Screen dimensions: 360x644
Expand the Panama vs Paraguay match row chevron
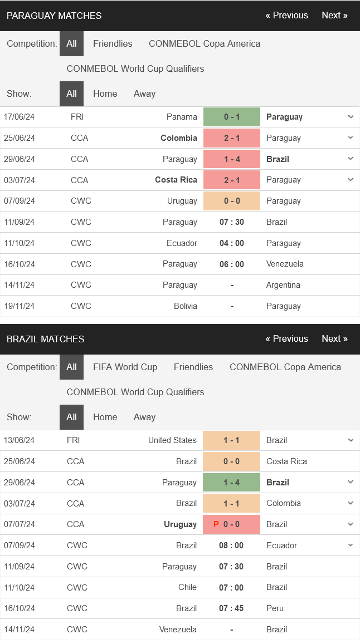[351, 117]
